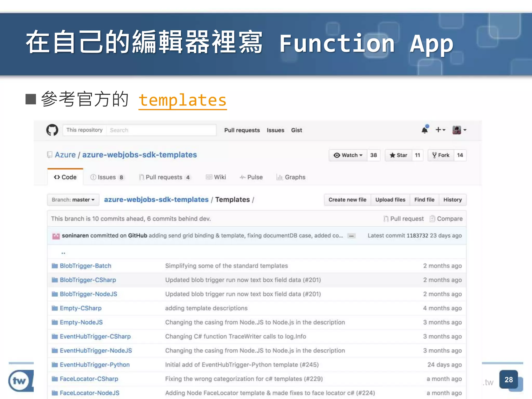This screenshot has width=532, height=399.
Task: Open the BlobTrigger-NodeJS folder
Action: [88, 294]
